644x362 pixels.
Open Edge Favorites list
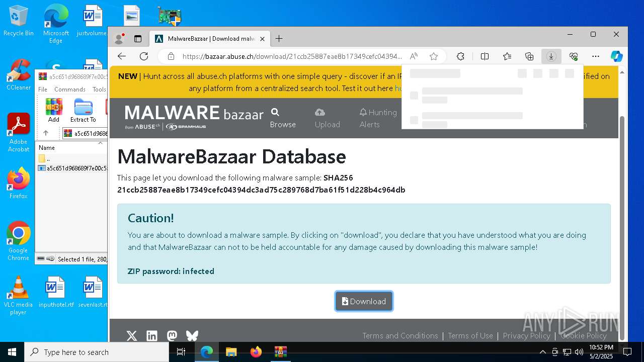click(x=507, y=56)
